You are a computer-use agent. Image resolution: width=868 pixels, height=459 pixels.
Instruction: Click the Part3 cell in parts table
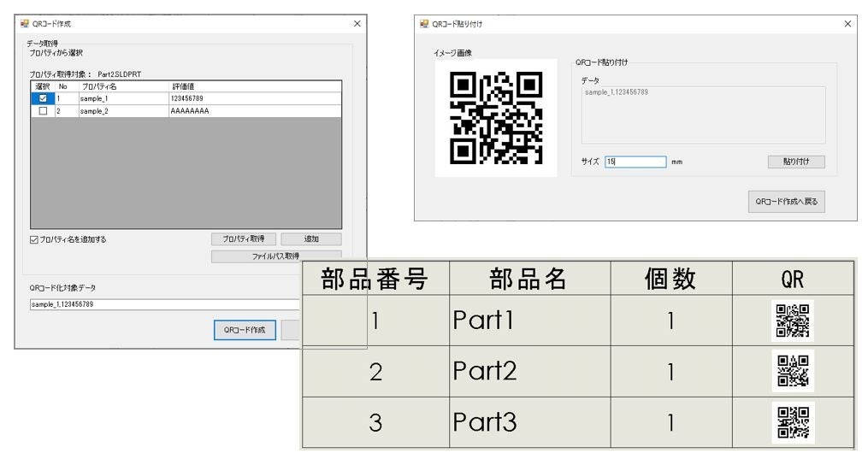pos(529,422)
